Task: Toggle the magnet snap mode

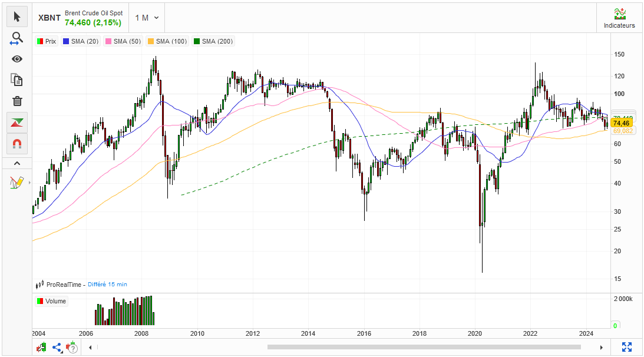Action: click(x=17, y=144)
